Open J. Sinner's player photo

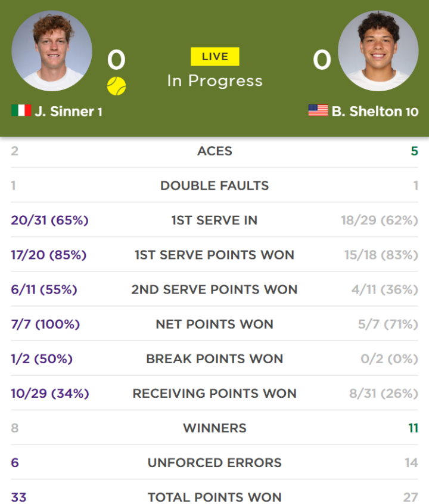pos(52,51)
